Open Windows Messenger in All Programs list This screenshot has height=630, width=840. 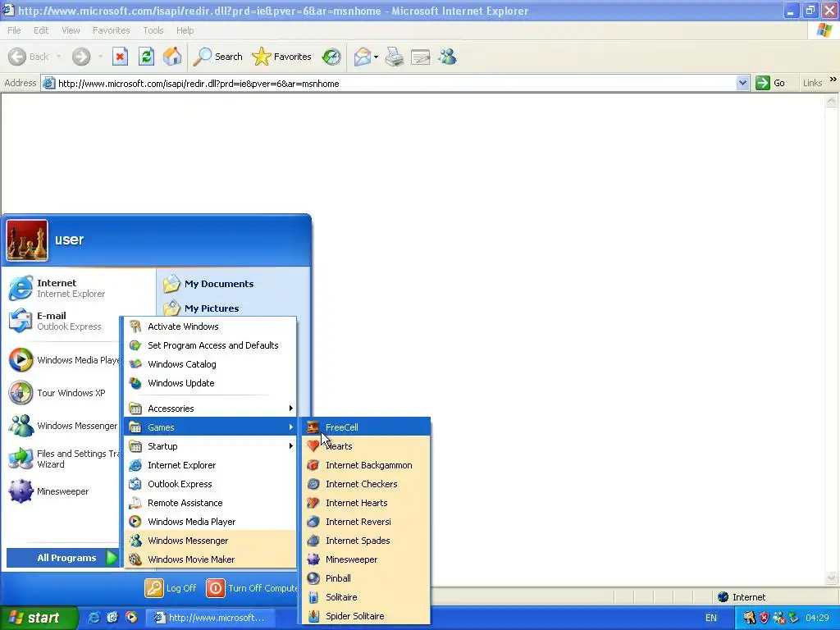(210, 541)
